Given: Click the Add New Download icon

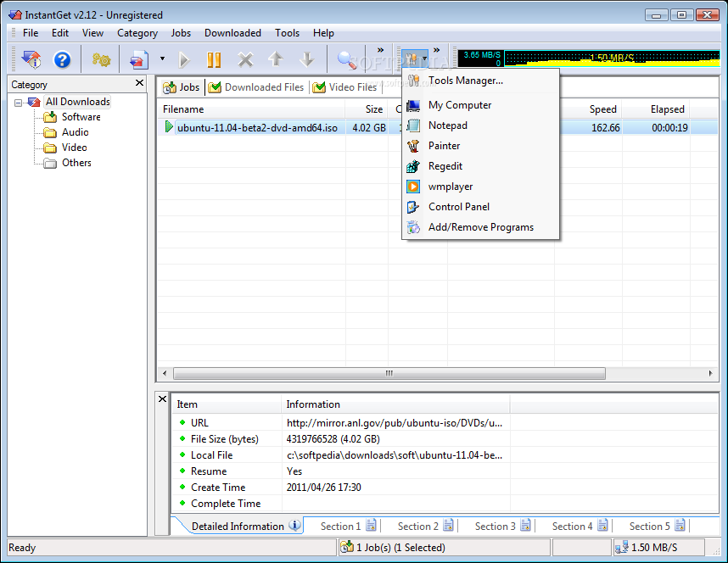Looking at the screenshot, I should point(139,59).
